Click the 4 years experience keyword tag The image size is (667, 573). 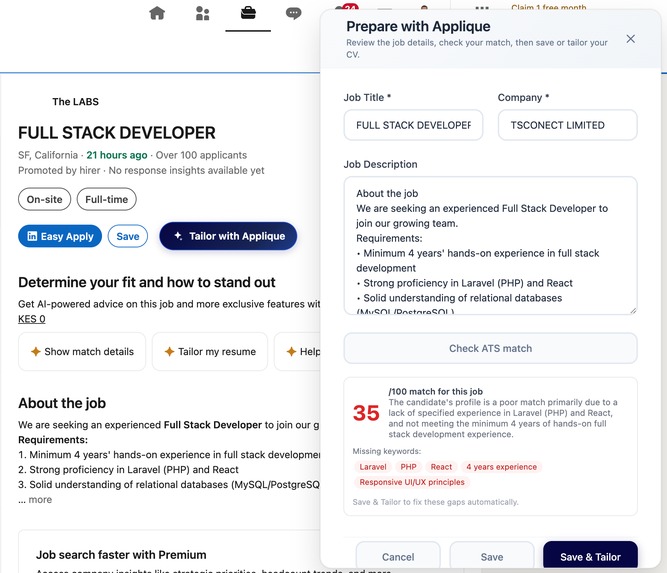tap(501, 467)
